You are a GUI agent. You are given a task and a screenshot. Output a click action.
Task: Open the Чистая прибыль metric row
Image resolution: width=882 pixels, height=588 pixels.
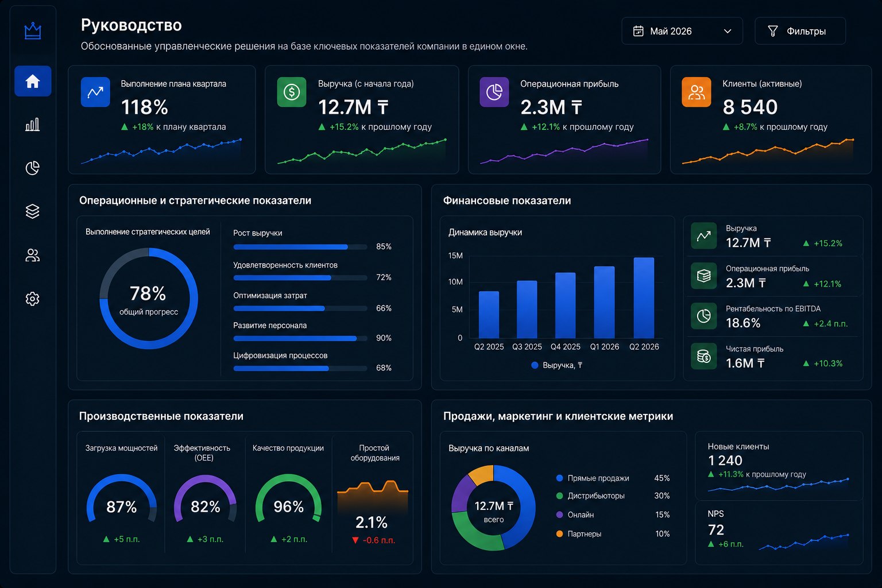(773, 357)
